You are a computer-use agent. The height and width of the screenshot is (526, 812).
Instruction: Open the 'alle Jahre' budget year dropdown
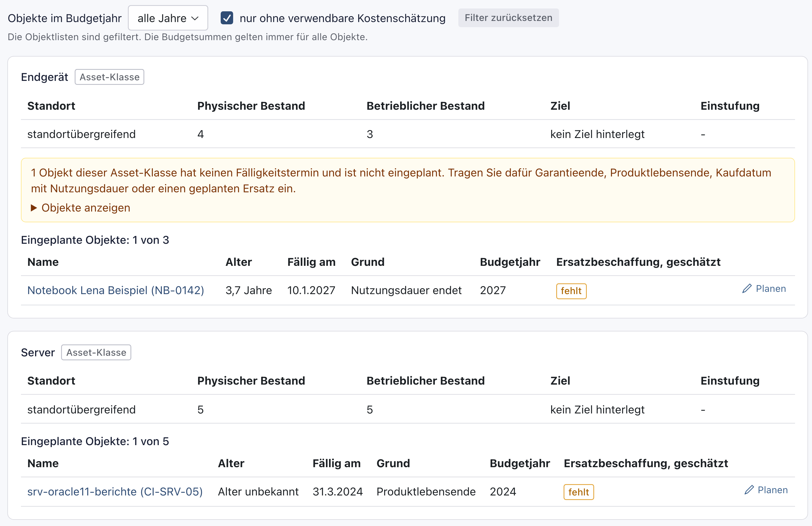tap(167, 18)
